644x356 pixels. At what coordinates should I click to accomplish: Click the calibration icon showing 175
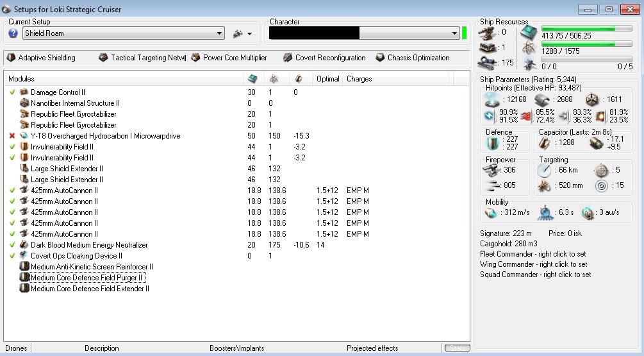pos(488,63)
